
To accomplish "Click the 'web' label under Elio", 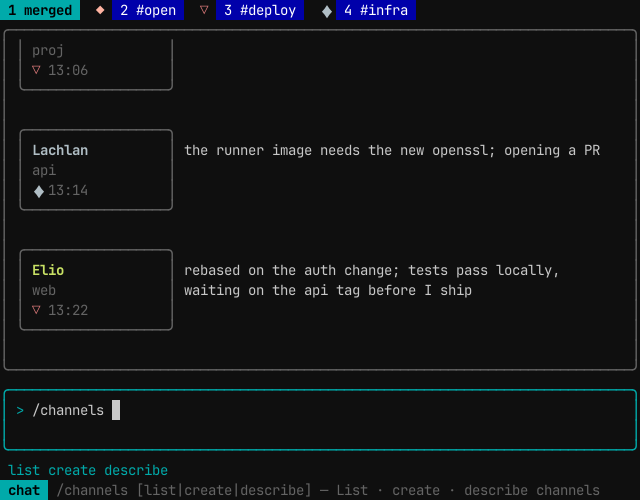I will tap(44, 290).
